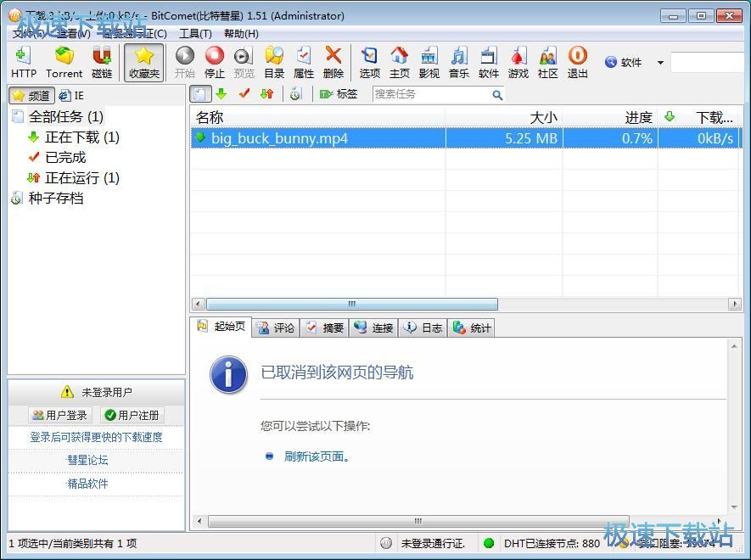Click the Preview (预览) icon

pos(244,62)
